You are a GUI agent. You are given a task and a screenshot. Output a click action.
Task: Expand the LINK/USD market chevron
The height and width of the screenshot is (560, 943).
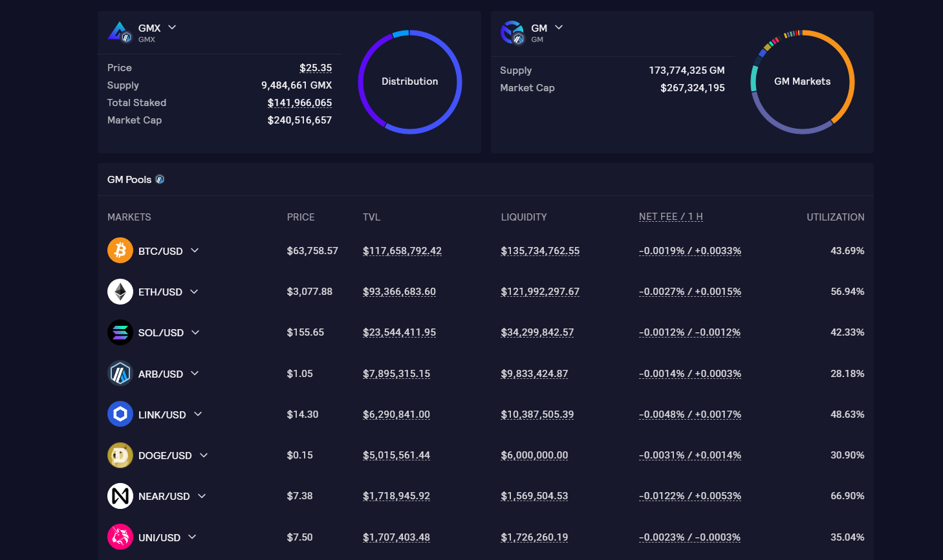pos(198,415)
